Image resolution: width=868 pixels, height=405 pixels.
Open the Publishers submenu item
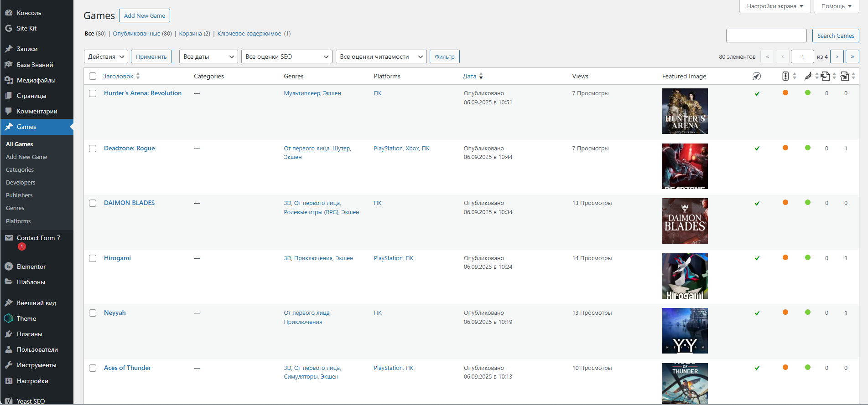pyautogui.click(x=19, y=195)
